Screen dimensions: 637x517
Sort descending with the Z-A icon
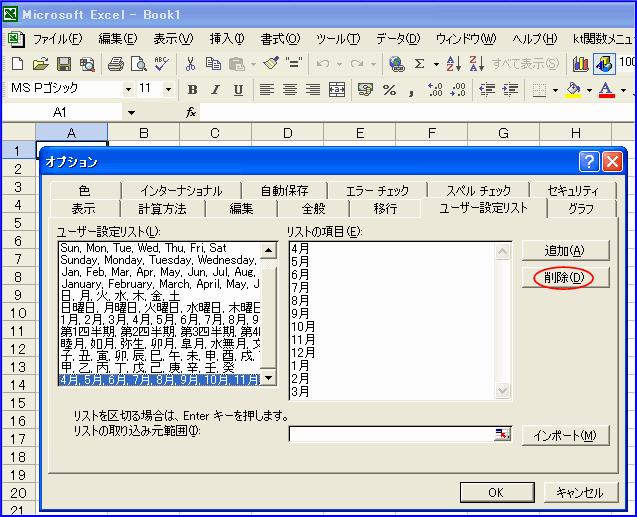tap(477, 64)
